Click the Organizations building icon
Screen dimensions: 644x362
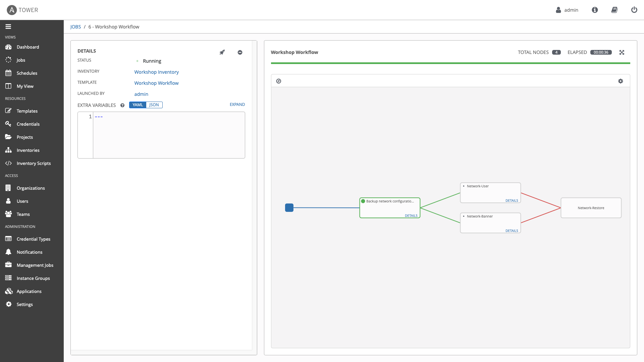click(8, 188)
